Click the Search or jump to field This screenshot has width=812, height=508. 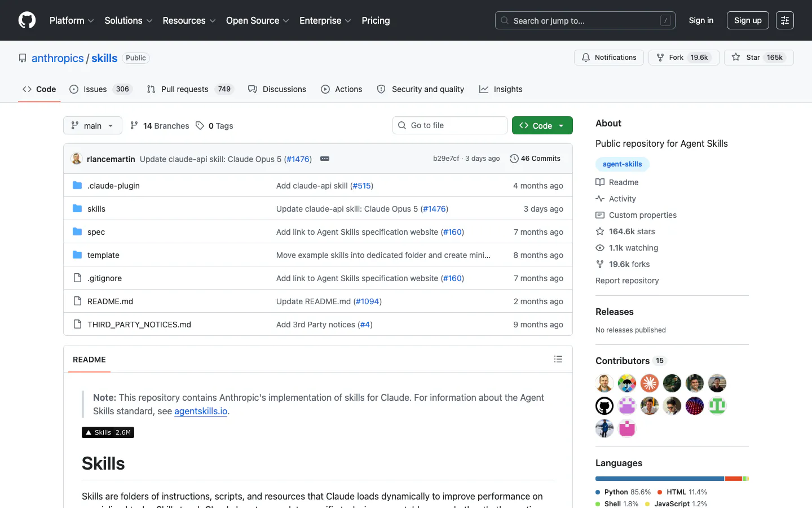click(x=585, y=20)
